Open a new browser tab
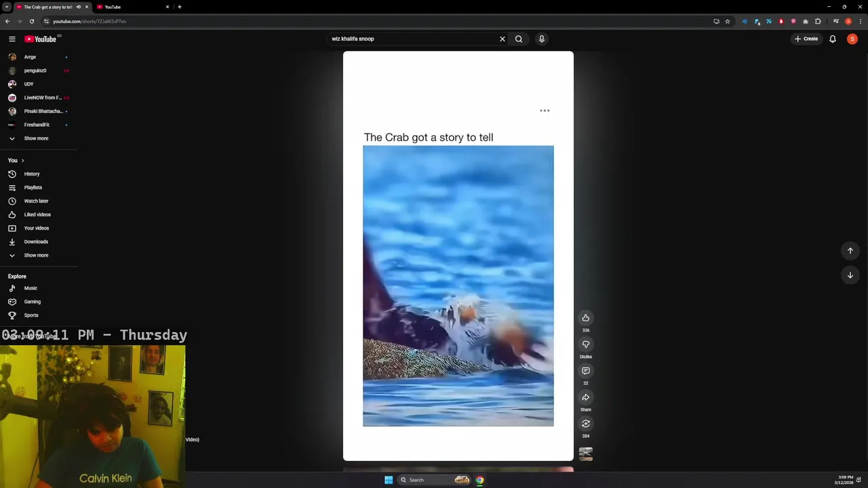Image resolution: width=868 pixels, height=488 pixels. [179, 7]
